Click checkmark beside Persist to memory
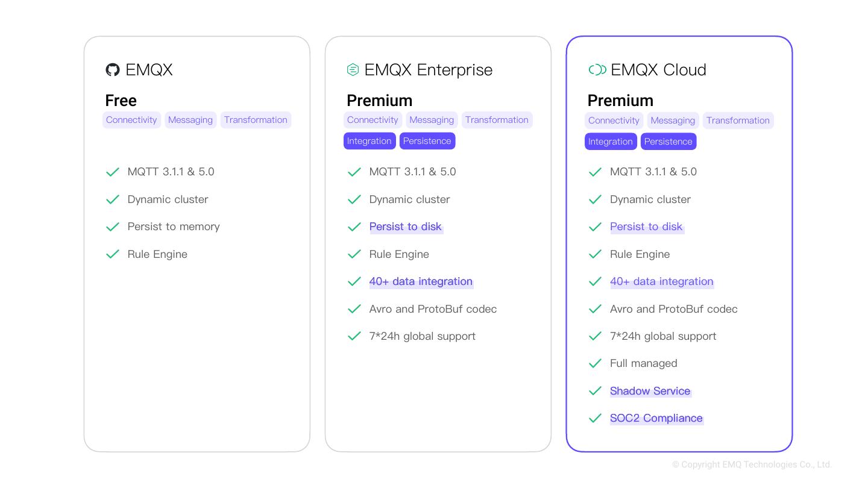The height and width of the screenshot is (488, 868). coord(113,227)
